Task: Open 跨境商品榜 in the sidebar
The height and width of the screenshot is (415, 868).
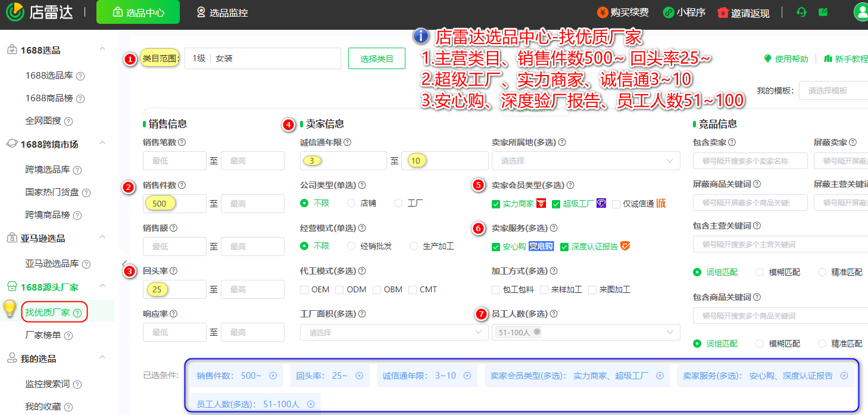Action: point(48,215)
